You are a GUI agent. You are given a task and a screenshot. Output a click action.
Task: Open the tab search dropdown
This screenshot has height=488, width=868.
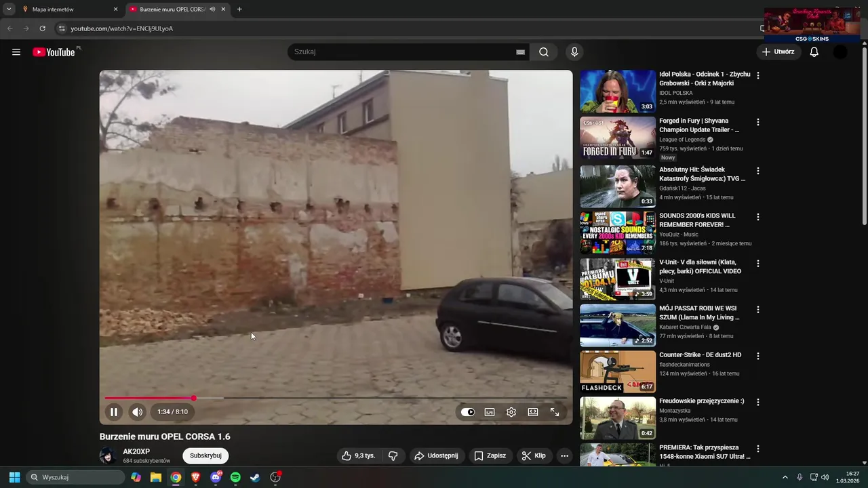[9, 9]
